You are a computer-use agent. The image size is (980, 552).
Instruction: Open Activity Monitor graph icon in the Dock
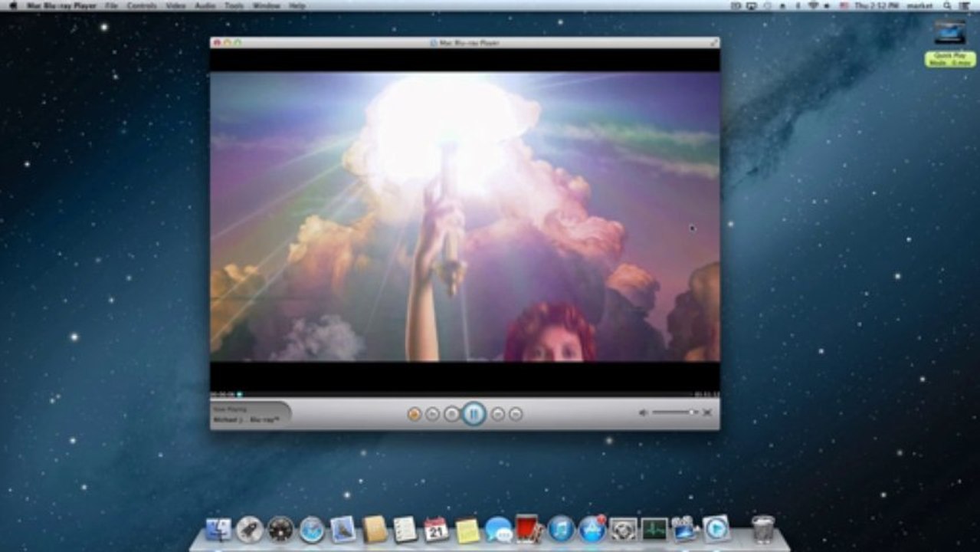click(x=654, y=529)
